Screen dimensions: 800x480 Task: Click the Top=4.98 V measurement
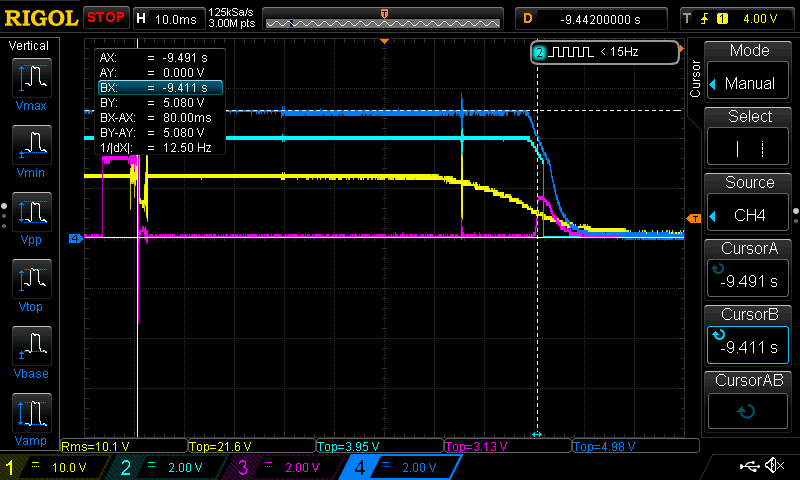tap(604, 447)
